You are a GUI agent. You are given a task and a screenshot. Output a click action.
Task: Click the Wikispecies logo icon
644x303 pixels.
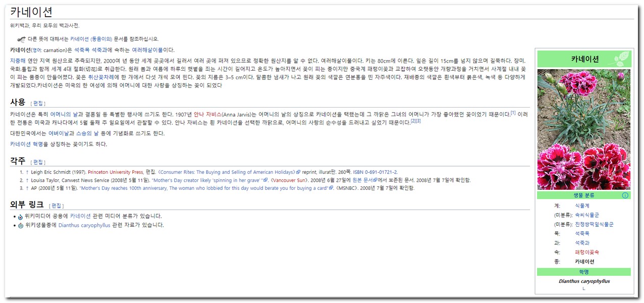tap(20, 226)
